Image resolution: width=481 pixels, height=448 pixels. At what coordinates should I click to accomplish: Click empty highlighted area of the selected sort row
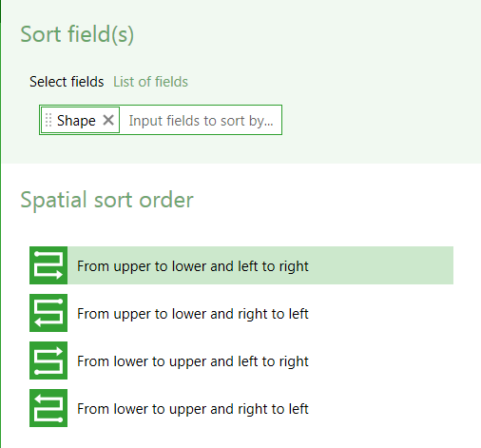point(380,265)
